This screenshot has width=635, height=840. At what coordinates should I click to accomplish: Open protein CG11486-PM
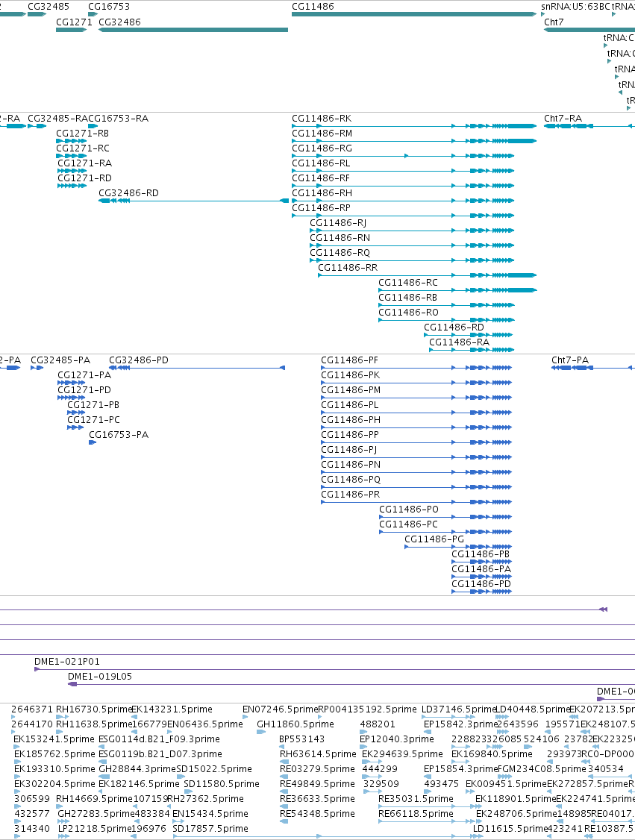[351, 391]
